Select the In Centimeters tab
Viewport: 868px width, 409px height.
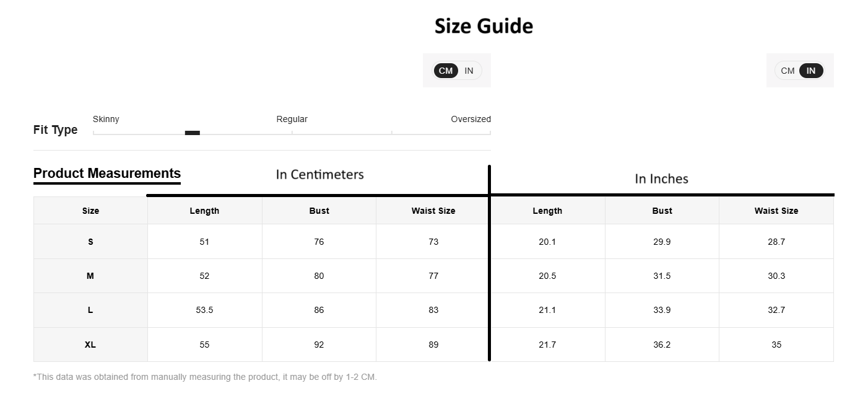click(x=319, y=174)
